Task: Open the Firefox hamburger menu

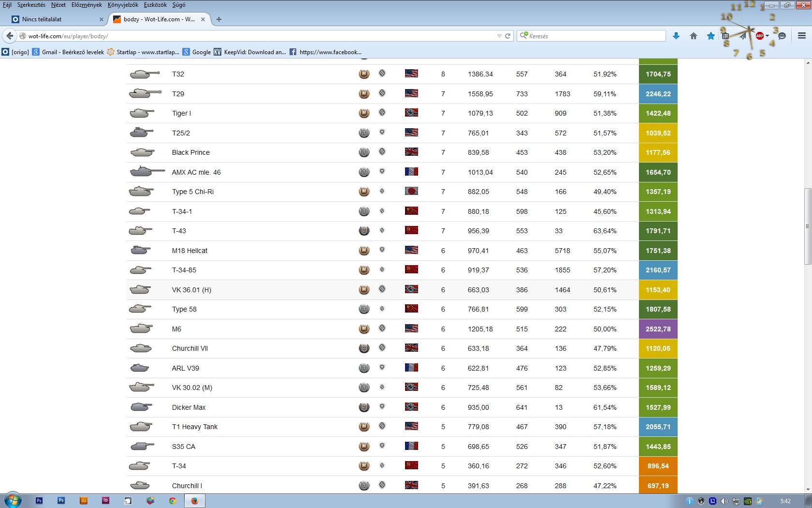Action: click(801, 36)
